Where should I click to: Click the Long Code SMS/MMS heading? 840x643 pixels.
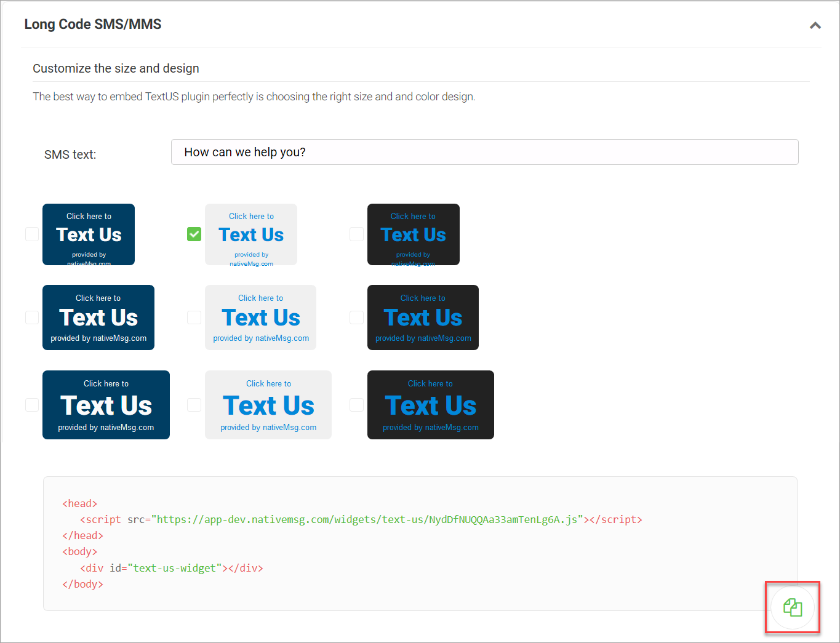(x=93, y=24)
